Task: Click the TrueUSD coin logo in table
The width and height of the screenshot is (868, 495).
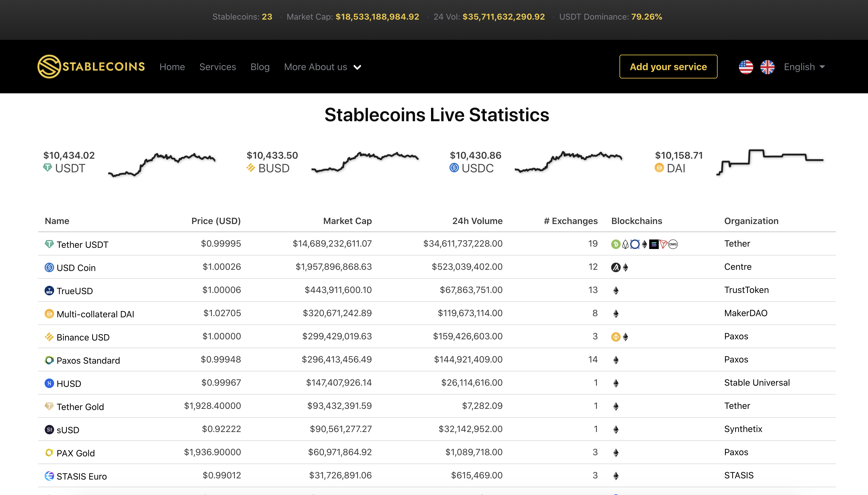Action: click(49, 290)
